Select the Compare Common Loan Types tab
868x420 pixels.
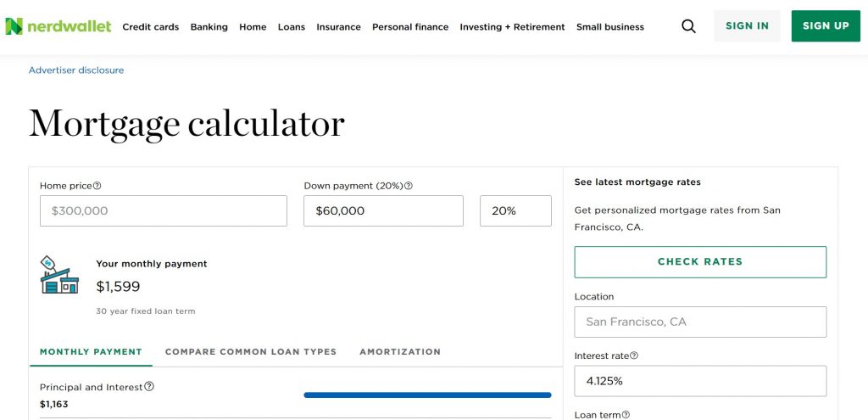coord(250,352)
